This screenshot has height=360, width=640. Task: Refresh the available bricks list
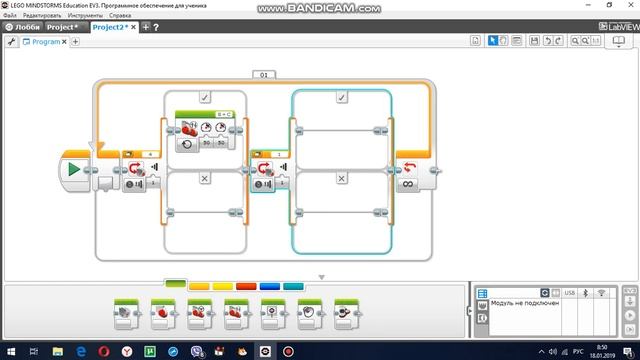[x=544, y=293]
